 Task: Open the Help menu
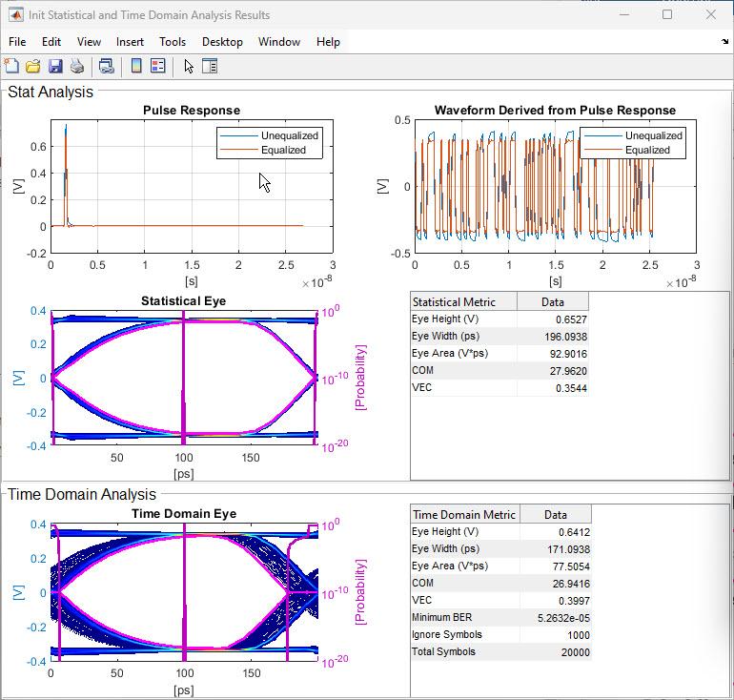[328, 42]
